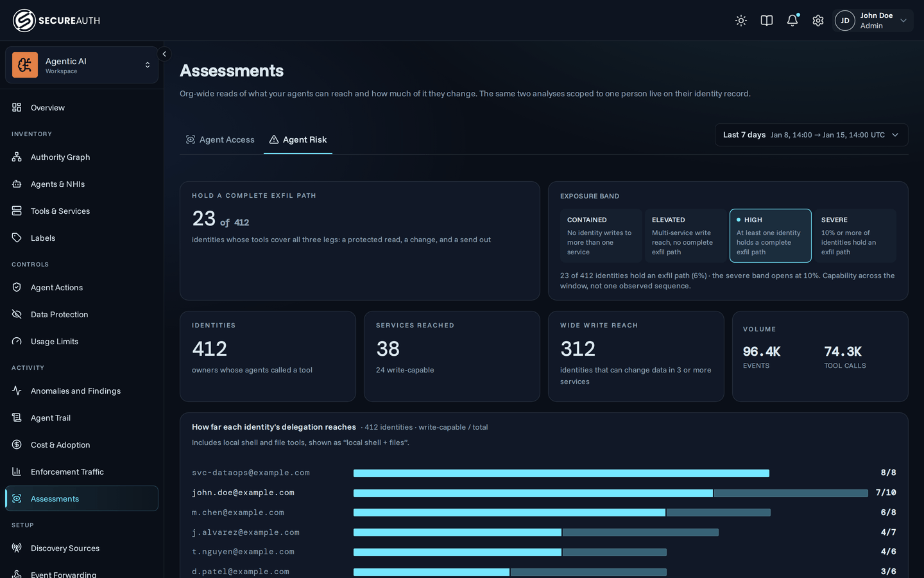924x578 pixels.
Task: Open the Agentic AI workspace switcher
Action: (x=81, y=65)
